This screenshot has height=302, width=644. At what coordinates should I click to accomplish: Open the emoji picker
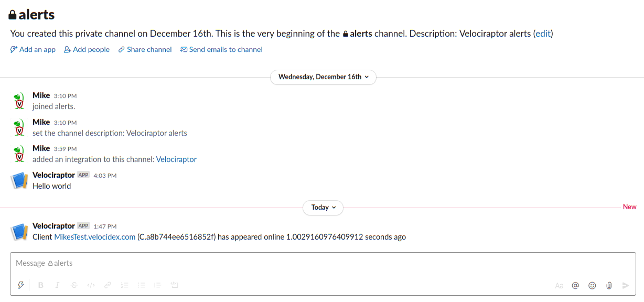pos(592,286)
